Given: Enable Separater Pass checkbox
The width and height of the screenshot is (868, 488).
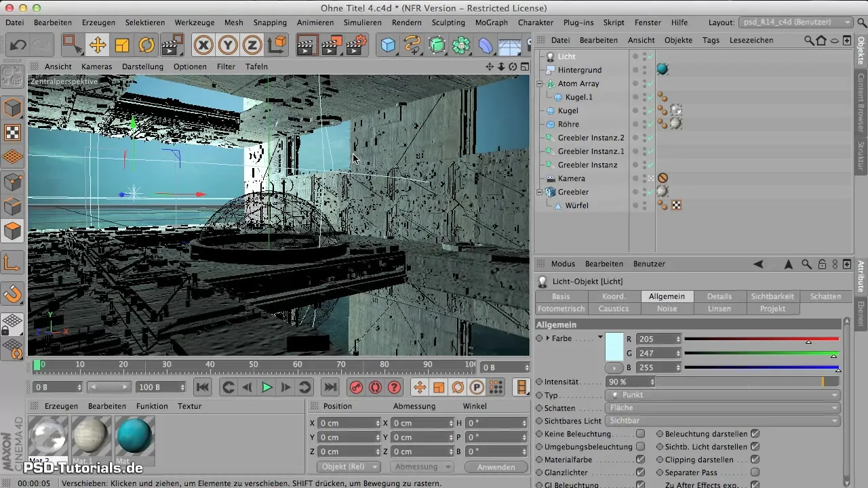Looking at the screenshot, I should point(755,473).
